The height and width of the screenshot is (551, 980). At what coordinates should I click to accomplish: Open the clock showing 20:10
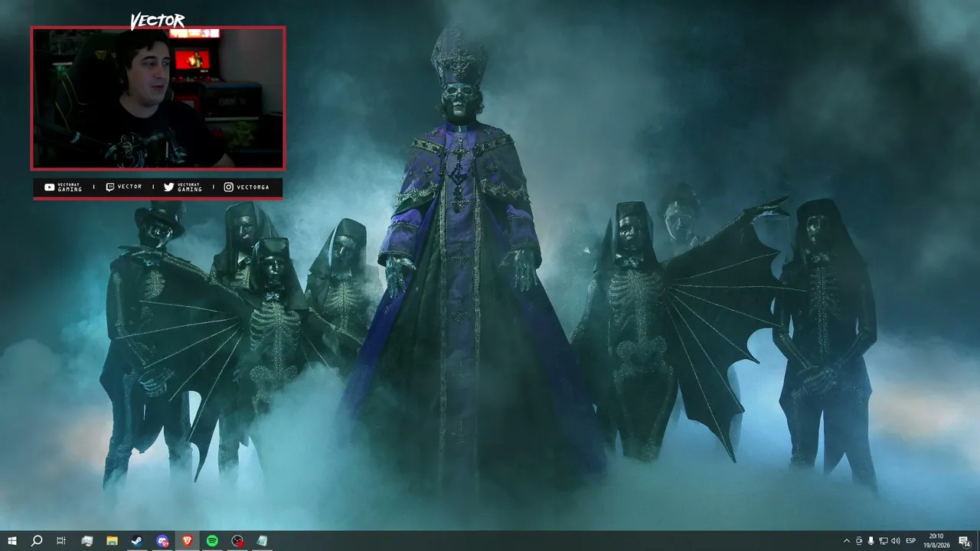pos(936,541)
